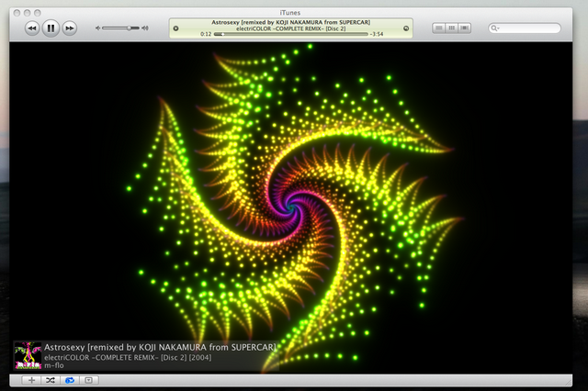
Task: Click Astrosexy title in visualizer overlay
Action: [160, 347]
